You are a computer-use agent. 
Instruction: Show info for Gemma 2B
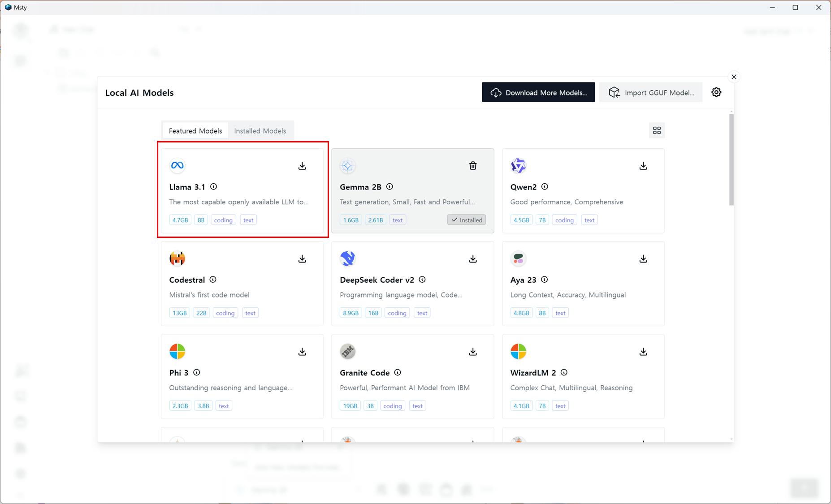(390, 187)
